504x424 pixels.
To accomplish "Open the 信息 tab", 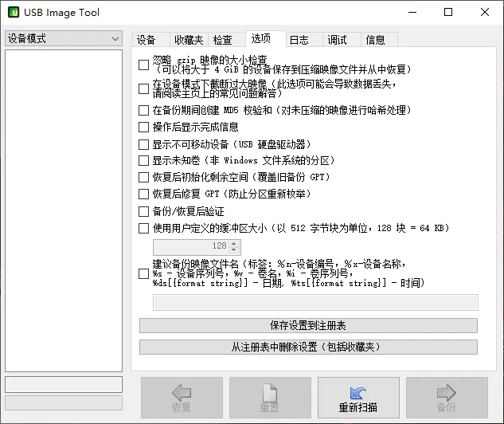I will [379, 40].
